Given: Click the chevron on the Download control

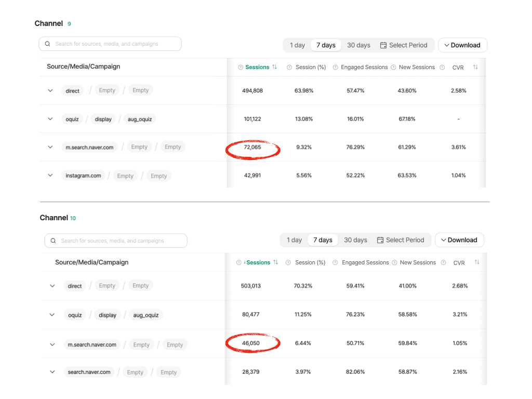Looking at the screenshot, I should (x=447, y=45).
